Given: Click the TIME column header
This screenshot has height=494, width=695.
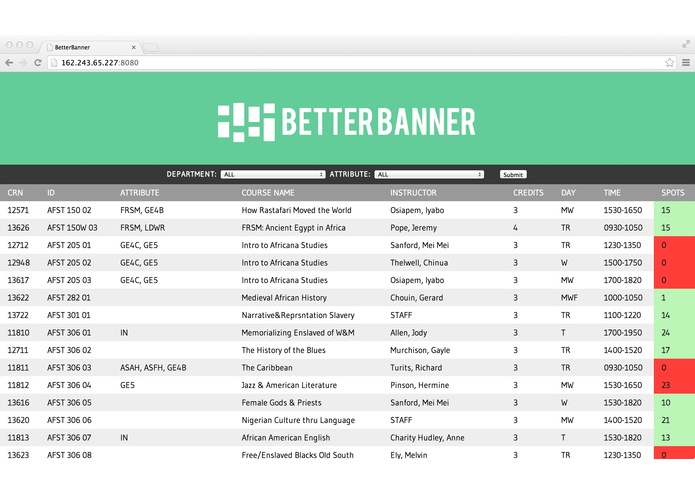Looking at the screenshot, I should pyautogui.click(x=612, y=193).
